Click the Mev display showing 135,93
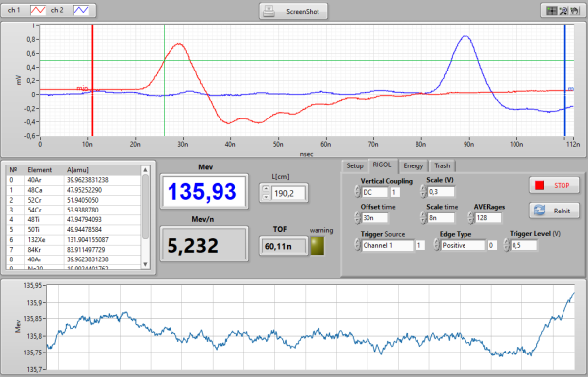The width and height of the screenshot is (588, 377). 204,191
